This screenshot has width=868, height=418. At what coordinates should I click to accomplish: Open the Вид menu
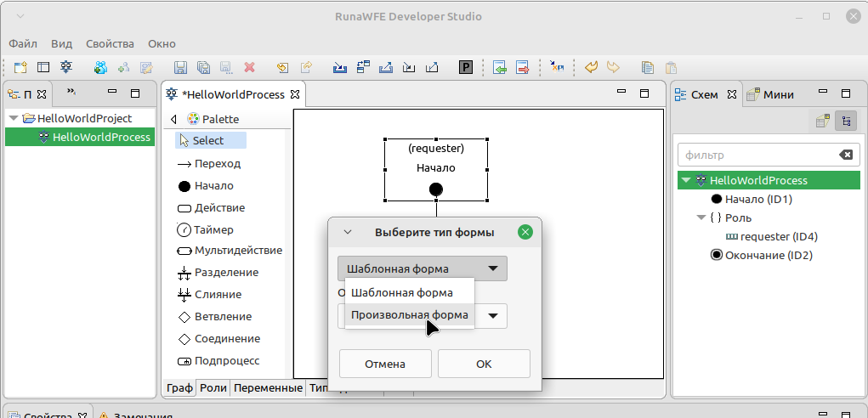(x=61, y=43)
